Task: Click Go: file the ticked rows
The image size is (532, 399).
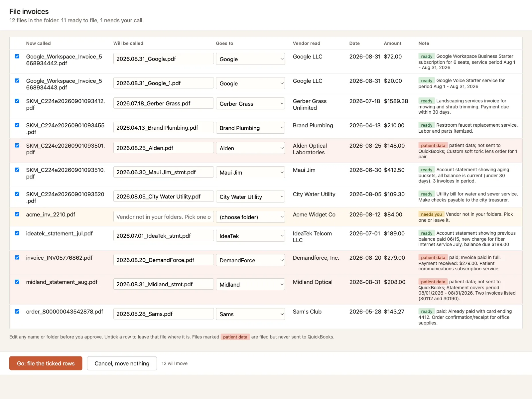Action: click(x=46, y=363)
